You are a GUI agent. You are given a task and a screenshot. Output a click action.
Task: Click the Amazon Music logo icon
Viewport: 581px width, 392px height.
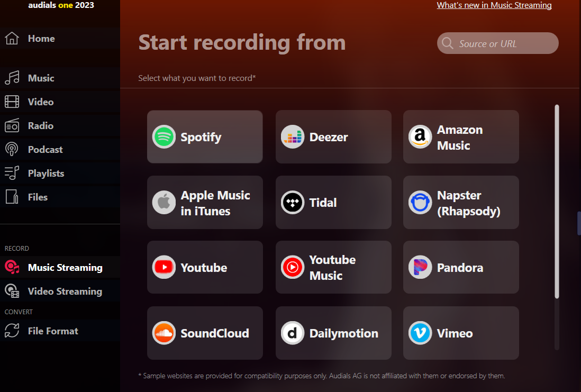point(420,136)
